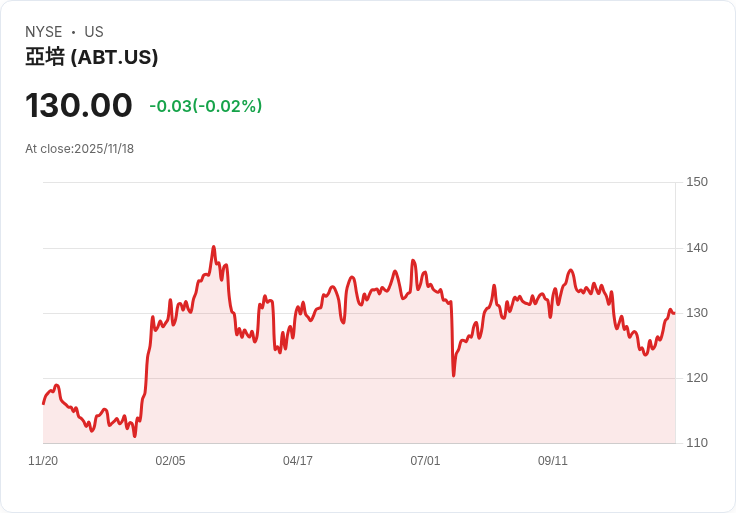Click the current price 130.00
The height and width of the screenshot is (513, 736).
point(79,105)
